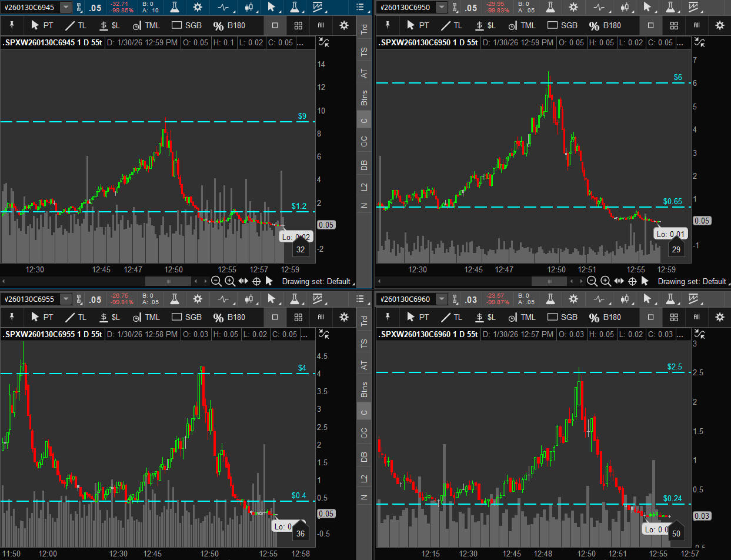The image size is (731, 560).
Task: Click the symbol input field showing C6960
Action: coord(406,299)
